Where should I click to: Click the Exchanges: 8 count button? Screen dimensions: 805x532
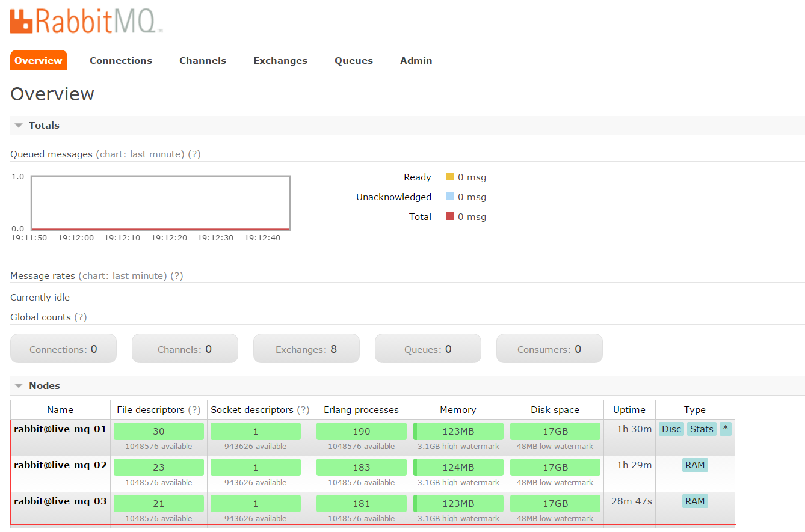tap(306, 348)
